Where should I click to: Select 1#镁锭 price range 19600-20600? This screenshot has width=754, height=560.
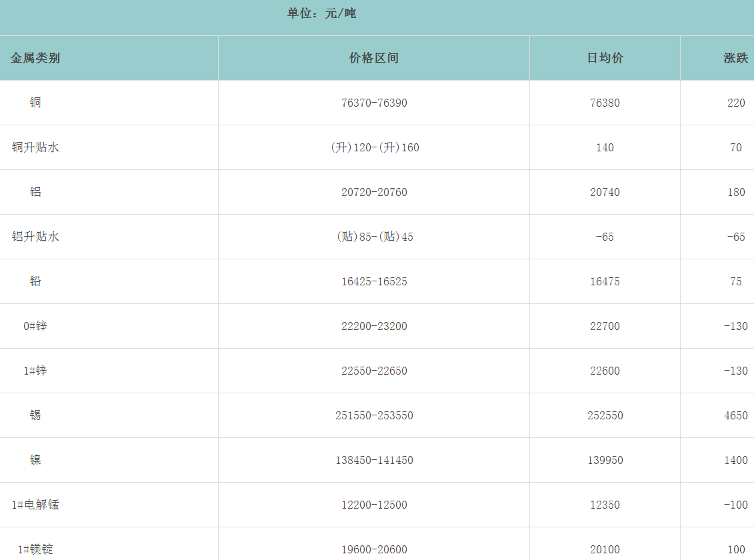coord(373,549)
